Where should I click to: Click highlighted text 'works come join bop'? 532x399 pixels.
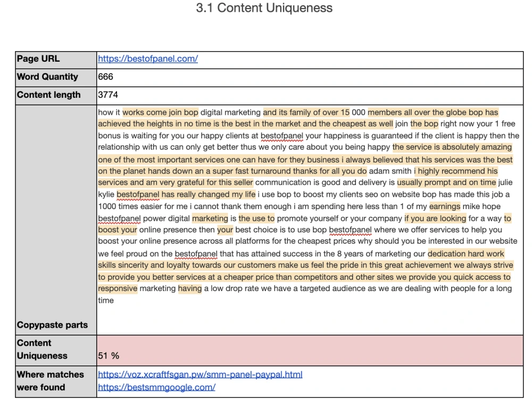160,112
